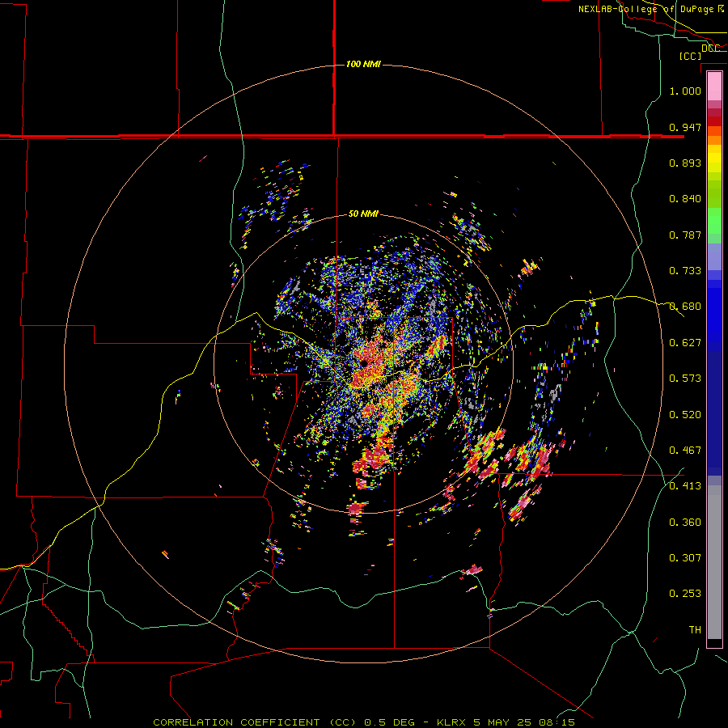Pick the light pink swatch atop the color bar
Screen dimensions: 728x728
click(x=714, y=87)
